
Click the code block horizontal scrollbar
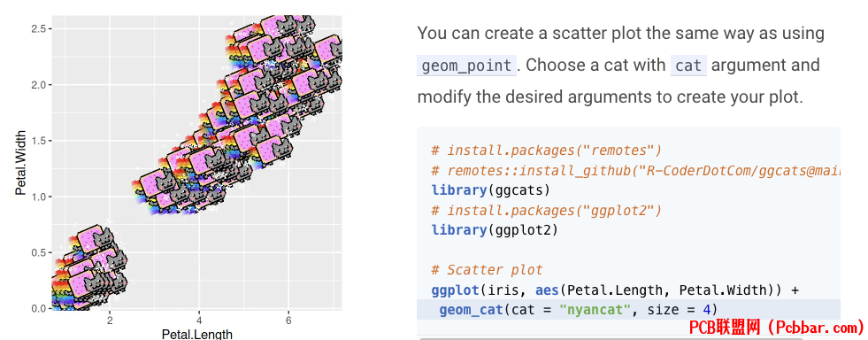tap(628, 337)
